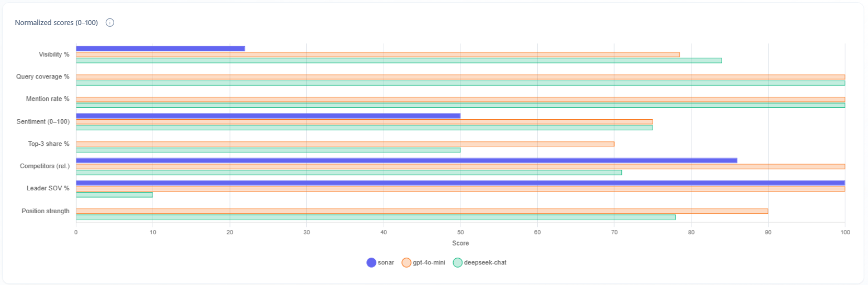Select the gpt-4o-mini Position strength bar
Image resolution: width=868 pixels, height=285 pixels.
coord(421,211)
